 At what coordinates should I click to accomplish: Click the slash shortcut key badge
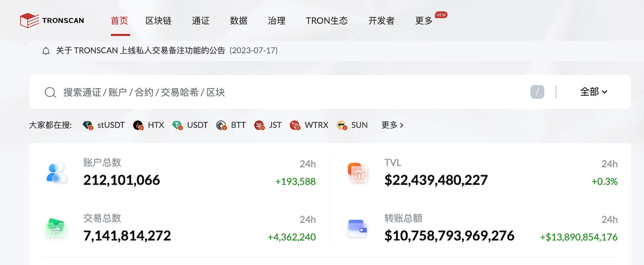[537, 92]
